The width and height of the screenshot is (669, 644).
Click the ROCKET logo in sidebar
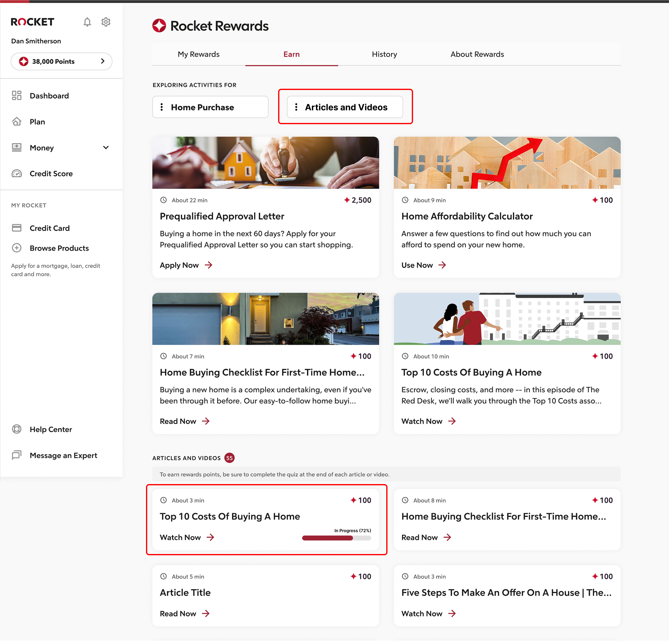pyautogui.click(x=32, y=22)
